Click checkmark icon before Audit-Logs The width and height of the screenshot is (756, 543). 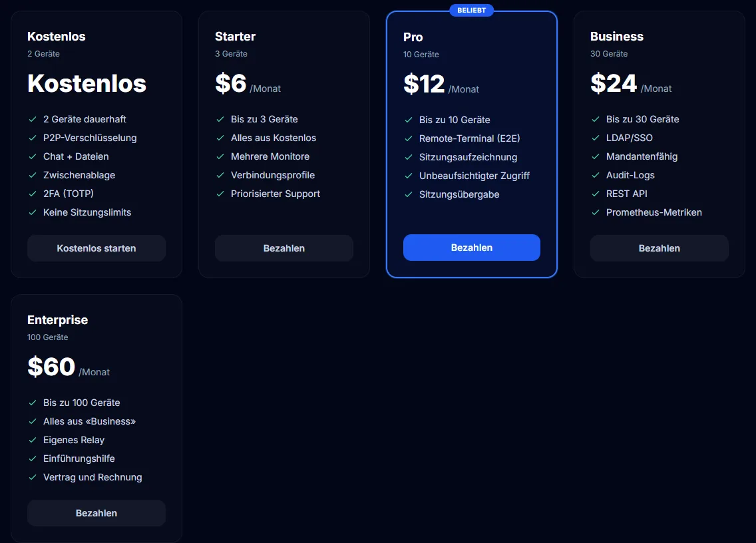pyautogui.click(x=596, y=175)
